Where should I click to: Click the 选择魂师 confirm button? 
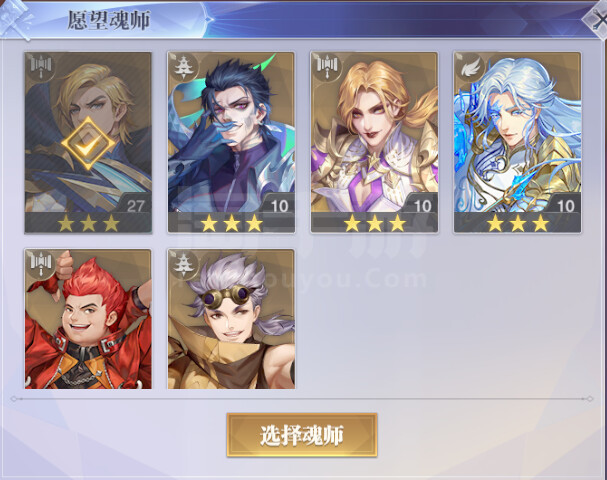(x=302, y=435)
